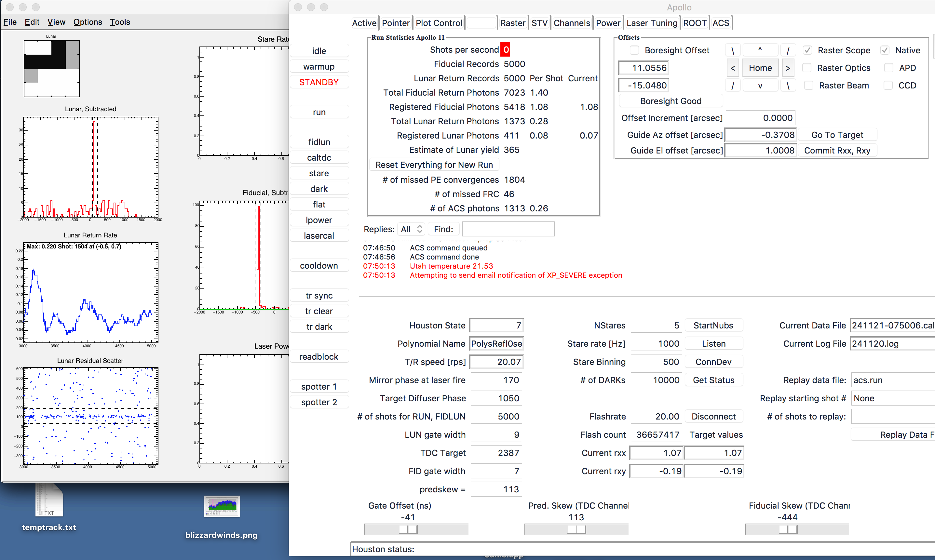Click the flat button

coord(319,205)
